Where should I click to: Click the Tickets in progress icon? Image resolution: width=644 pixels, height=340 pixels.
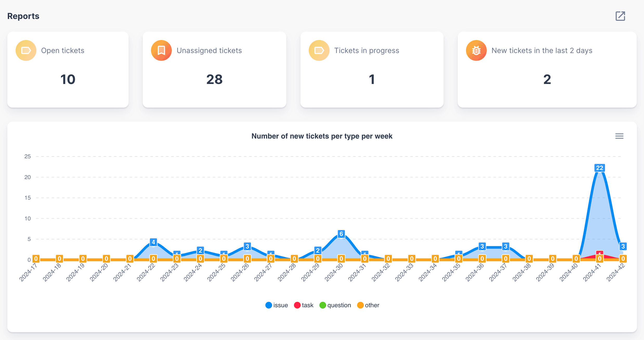(319, 50)
